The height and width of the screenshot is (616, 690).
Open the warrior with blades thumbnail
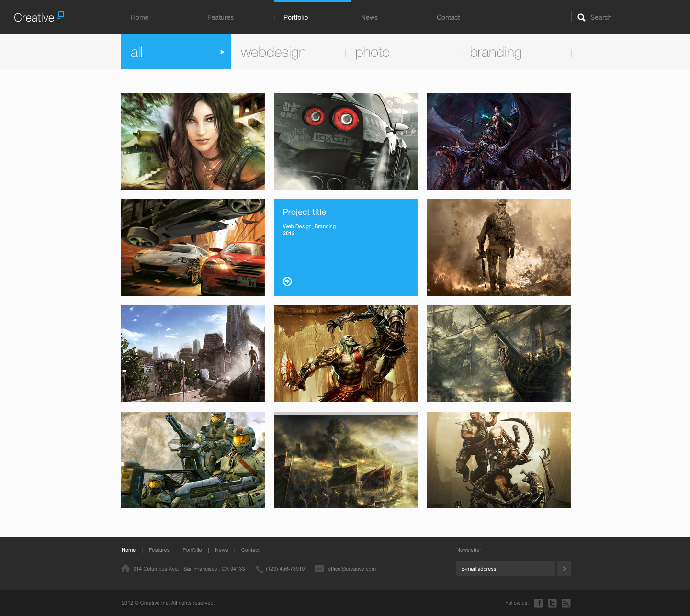coord(346,354)
